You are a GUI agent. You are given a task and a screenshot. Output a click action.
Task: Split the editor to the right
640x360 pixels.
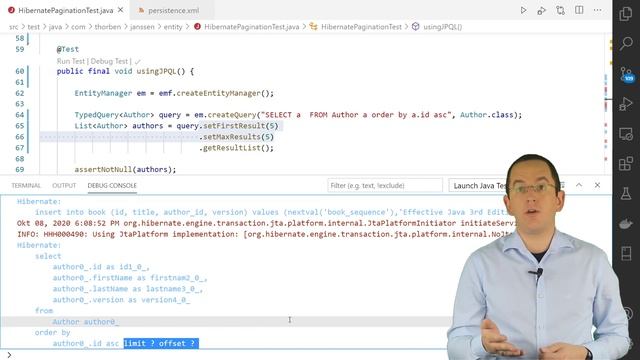(579, 10)
